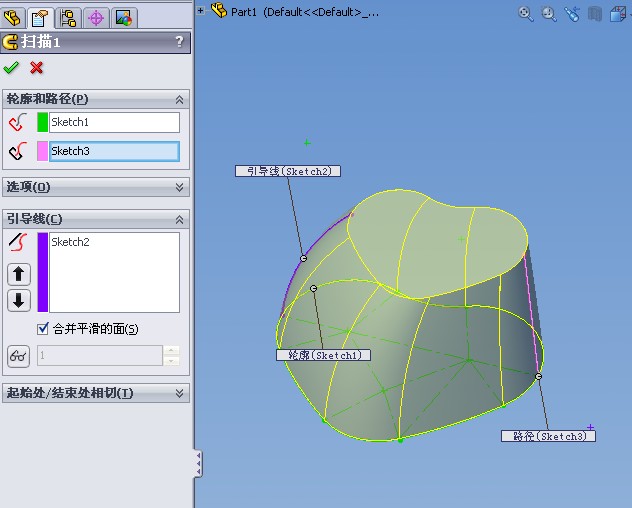Toggle the 合并平滑的面(S) checkbox
Screen dimensions: 632x508
43,329
